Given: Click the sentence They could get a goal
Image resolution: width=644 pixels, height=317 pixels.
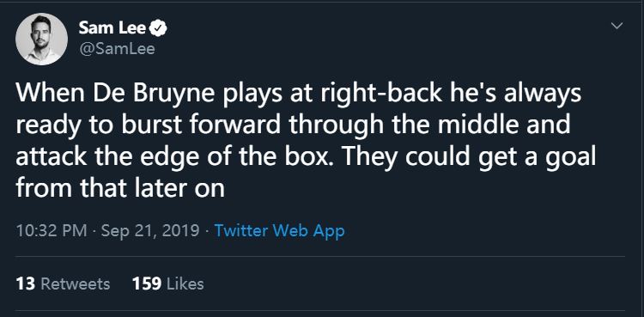Looking at the screenshot, I should click(x=470, y=158).
